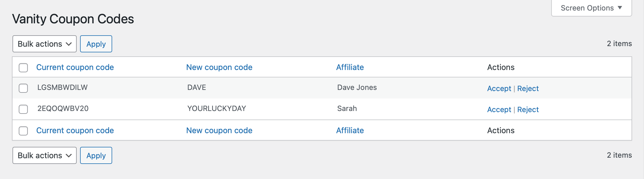This screenshot has width=644, height=179.
Task: Sort by New coupon code header column
Action: [219, 67]
